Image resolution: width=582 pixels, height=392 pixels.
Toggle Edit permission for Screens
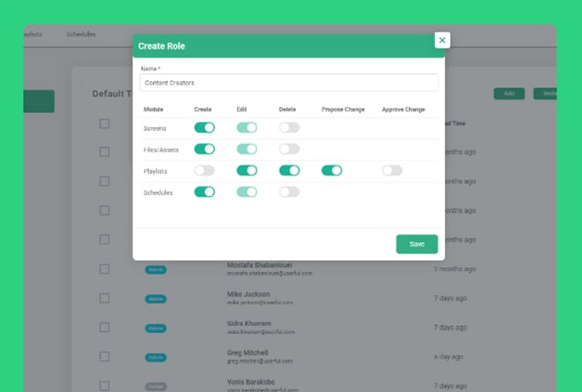(x=247, y=127)
